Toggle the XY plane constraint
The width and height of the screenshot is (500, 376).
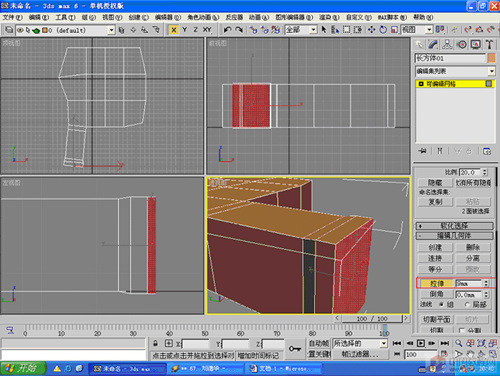[x=207, y=30]
